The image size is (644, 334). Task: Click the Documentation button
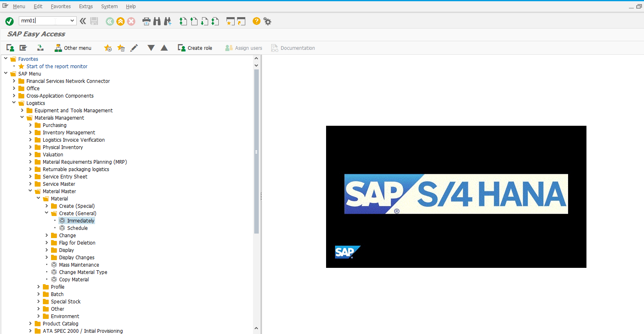[x=293, y=48]
